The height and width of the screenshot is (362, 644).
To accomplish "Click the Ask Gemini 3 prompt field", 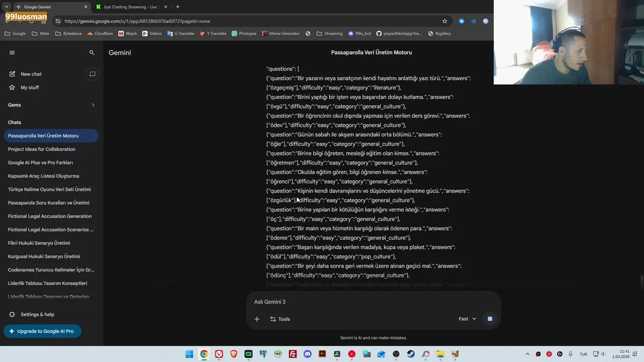I will tap(373, 302).
